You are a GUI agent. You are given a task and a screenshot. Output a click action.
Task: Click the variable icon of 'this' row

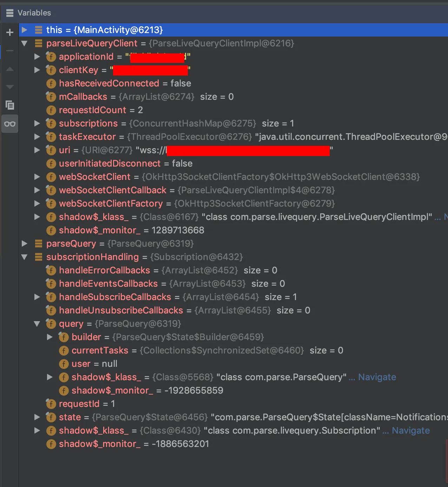(39, 30)
